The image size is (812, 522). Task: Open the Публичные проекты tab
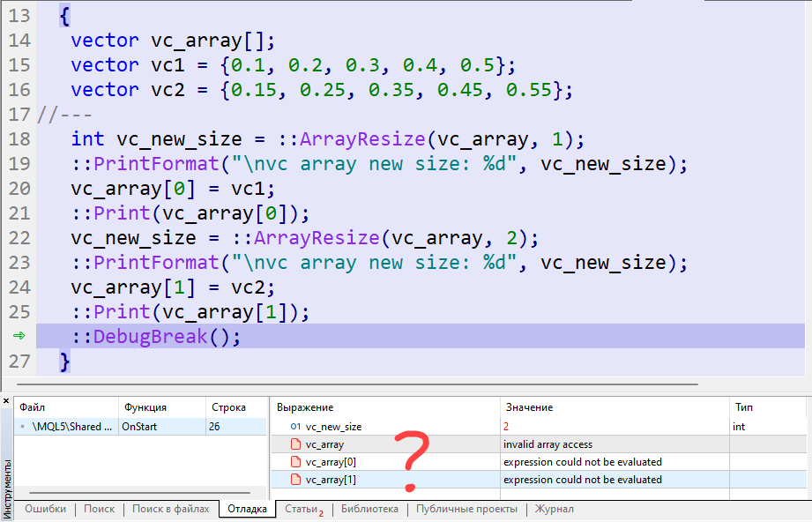466,509
